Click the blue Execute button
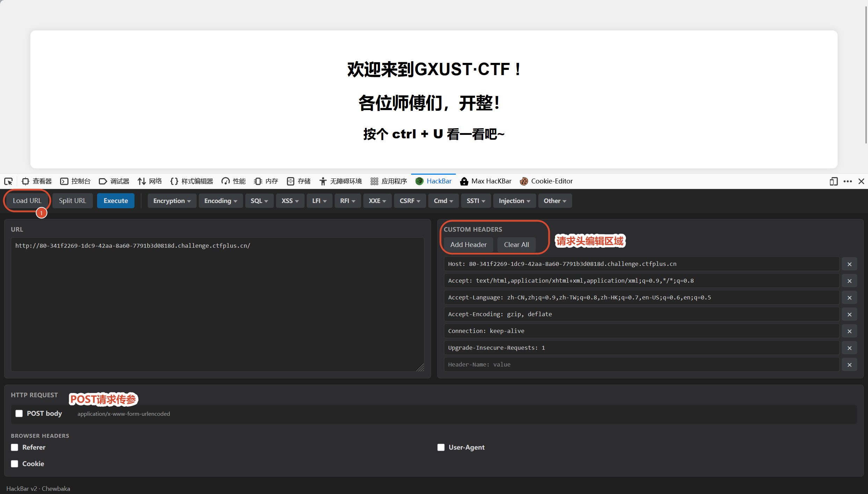868x494 pixels. tap(116, 201)
